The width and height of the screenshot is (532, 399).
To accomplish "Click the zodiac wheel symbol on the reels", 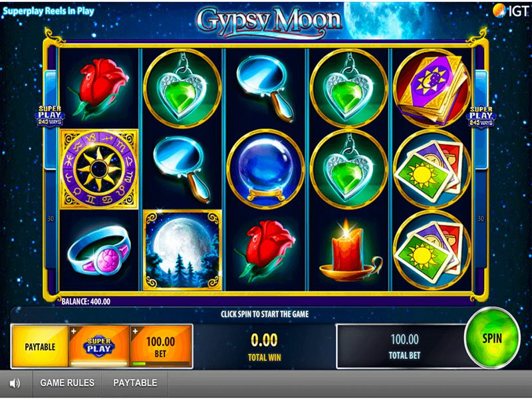I will pyautogui.click(x=99, y=169).
